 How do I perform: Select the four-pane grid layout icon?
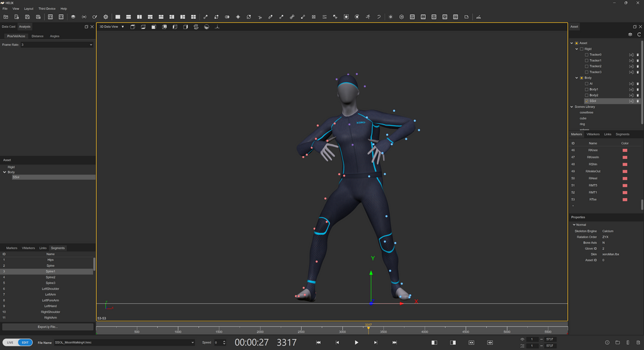(x=194, y=17)
